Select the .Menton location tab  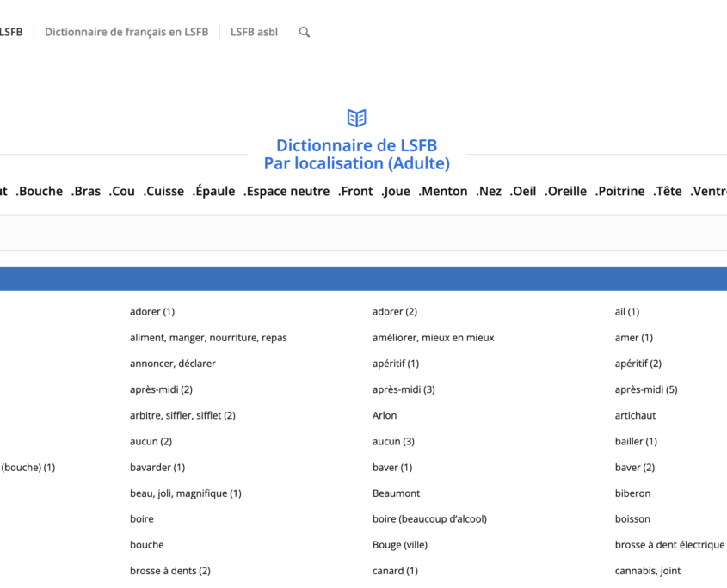443,191
